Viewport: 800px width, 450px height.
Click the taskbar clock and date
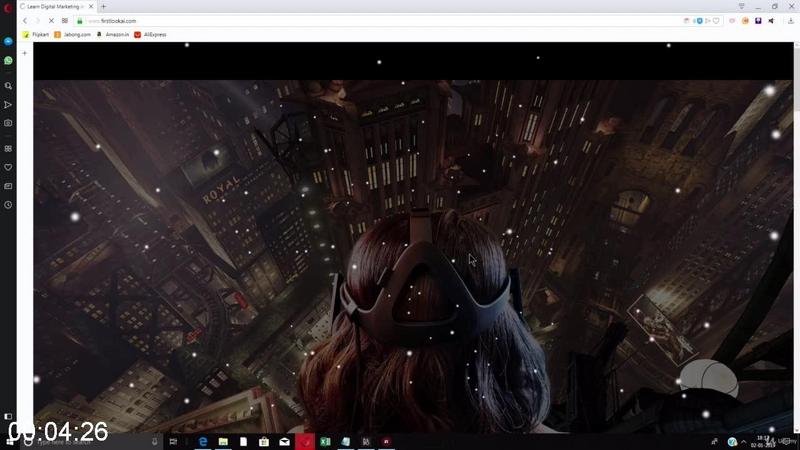click(x=763, y=442)
